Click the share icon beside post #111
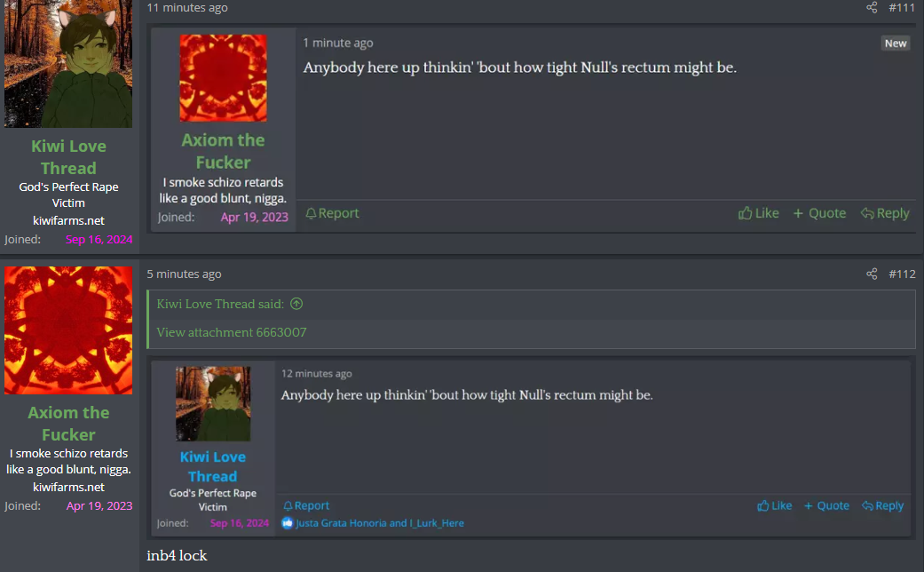The height and width of the screenshot is (572, 924). [x=872, y=8]
